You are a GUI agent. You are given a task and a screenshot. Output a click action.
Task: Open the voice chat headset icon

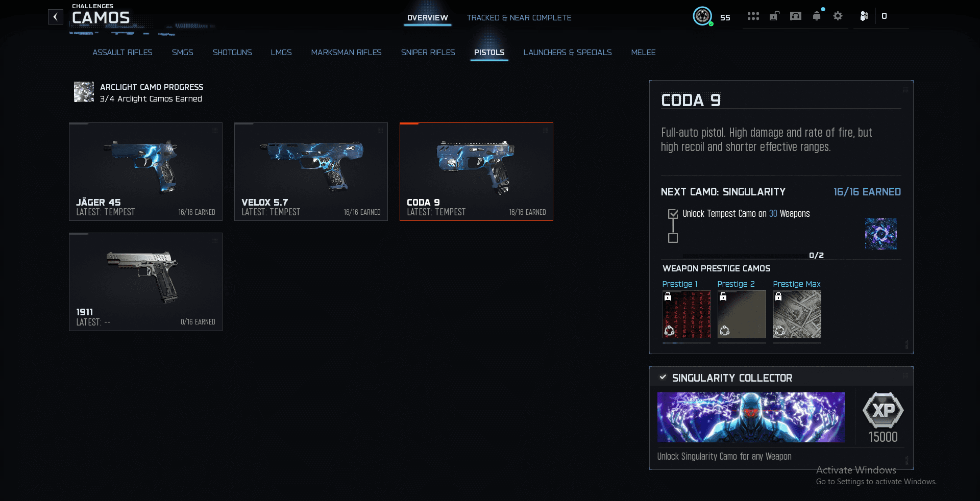point(795,16)
